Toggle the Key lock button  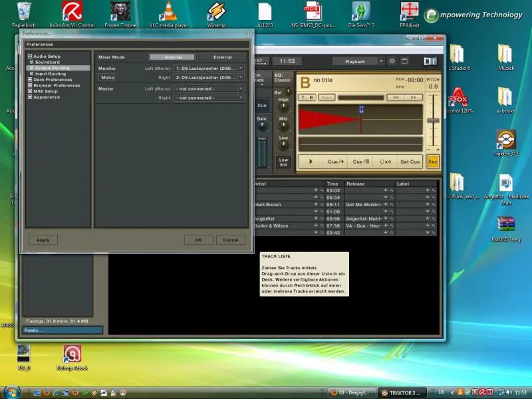433,162
